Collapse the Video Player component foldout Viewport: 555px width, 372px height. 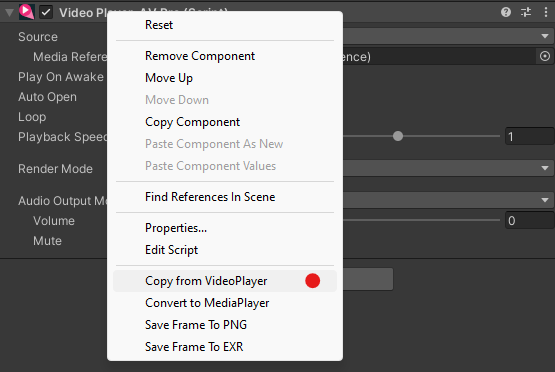tap(10, 13)
